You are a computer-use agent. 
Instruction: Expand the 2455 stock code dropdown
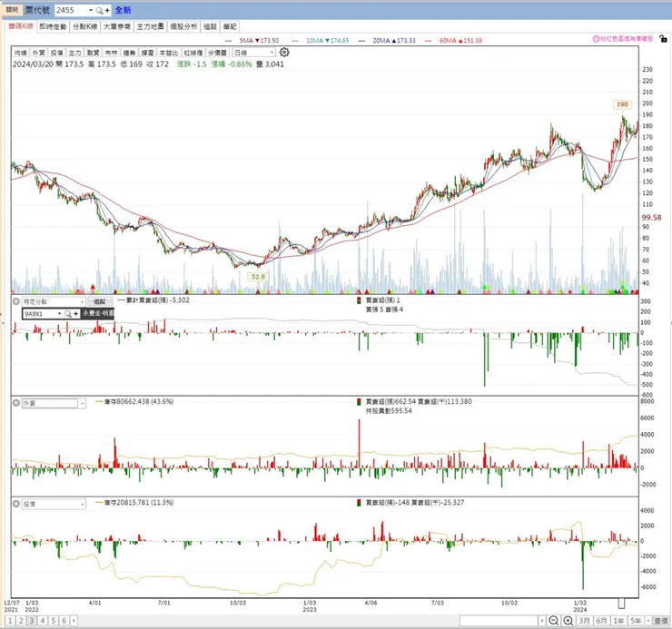[x=91, y=10]
